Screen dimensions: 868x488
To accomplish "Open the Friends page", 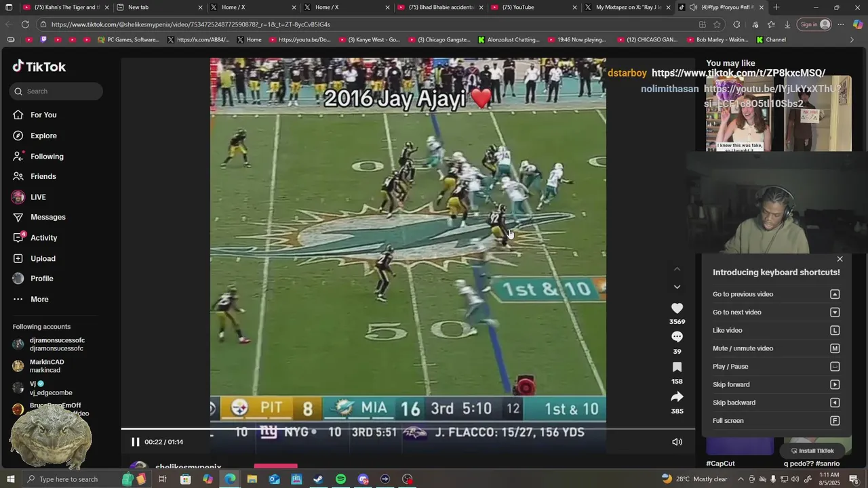I will [34, 176].
